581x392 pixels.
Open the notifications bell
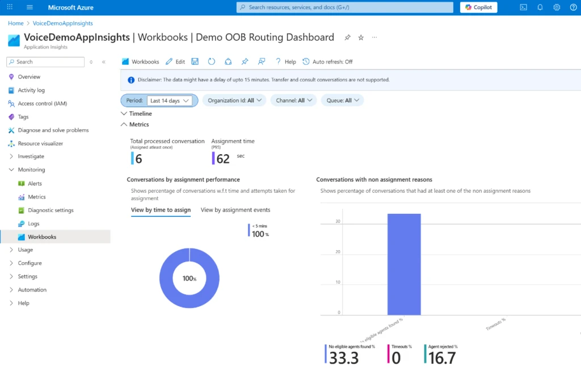point(540,7)
